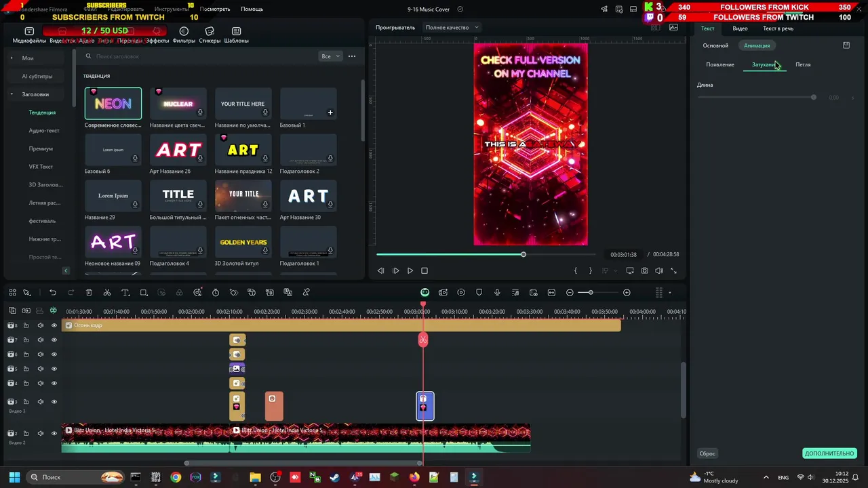Open the Все filter dropdown
The image size is (868, 488).
(x=330, y=56)
